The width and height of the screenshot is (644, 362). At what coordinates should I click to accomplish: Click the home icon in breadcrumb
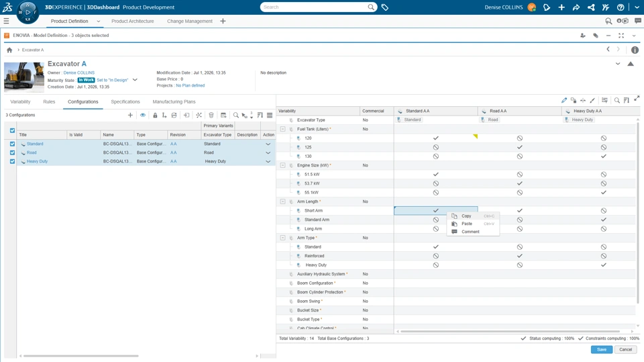coord(9,50)
